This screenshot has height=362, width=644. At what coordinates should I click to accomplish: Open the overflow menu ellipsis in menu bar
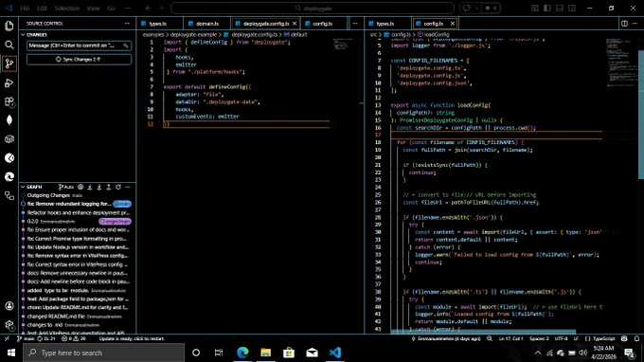tap(128, 8)
